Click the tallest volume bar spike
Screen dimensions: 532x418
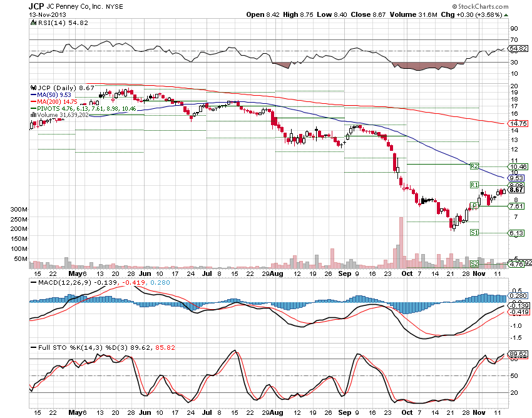click(x=401, y=242)
